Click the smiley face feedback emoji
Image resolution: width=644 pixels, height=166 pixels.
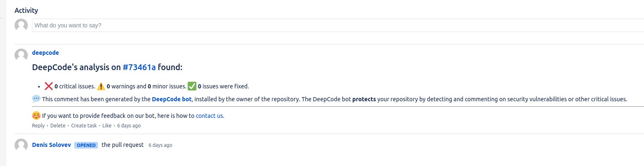[x=36, y=116]
